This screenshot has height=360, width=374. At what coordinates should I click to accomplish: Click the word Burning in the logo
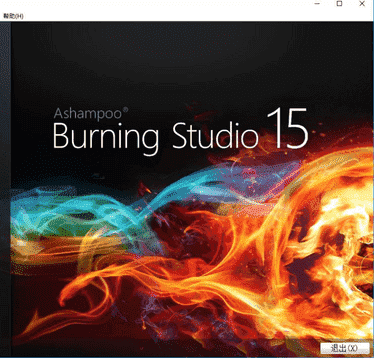tap(106, 137)
